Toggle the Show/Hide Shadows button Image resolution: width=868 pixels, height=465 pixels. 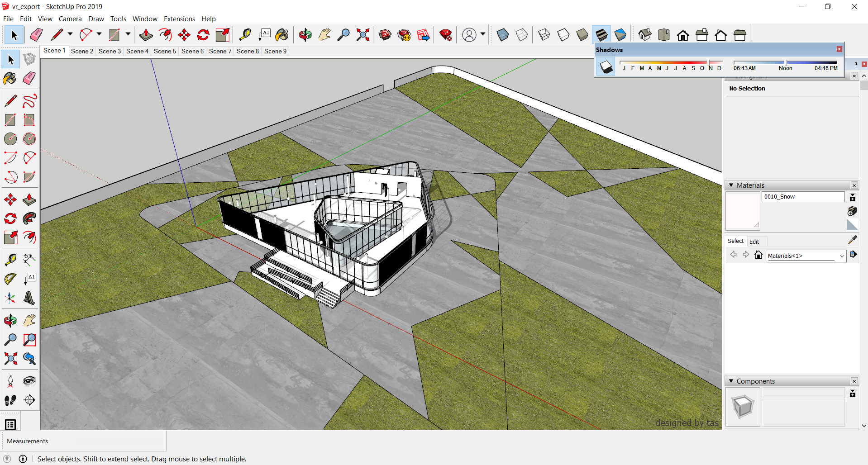[x=606, y=67]
